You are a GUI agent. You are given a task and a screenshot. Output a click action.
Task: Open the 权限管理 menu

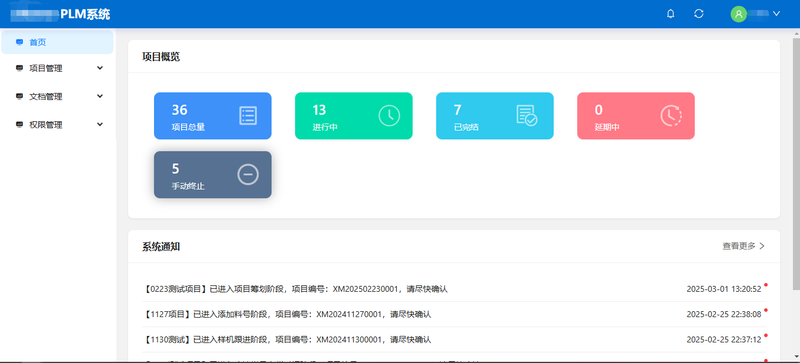pos(57,125)
